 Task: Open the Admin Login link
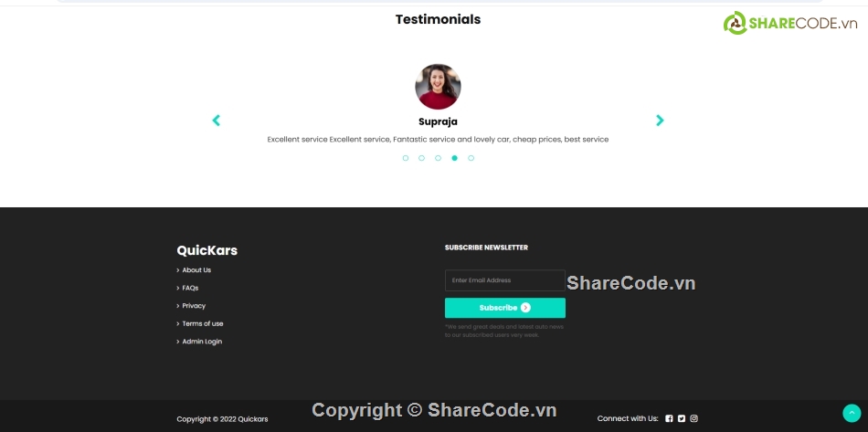[202, 342]
